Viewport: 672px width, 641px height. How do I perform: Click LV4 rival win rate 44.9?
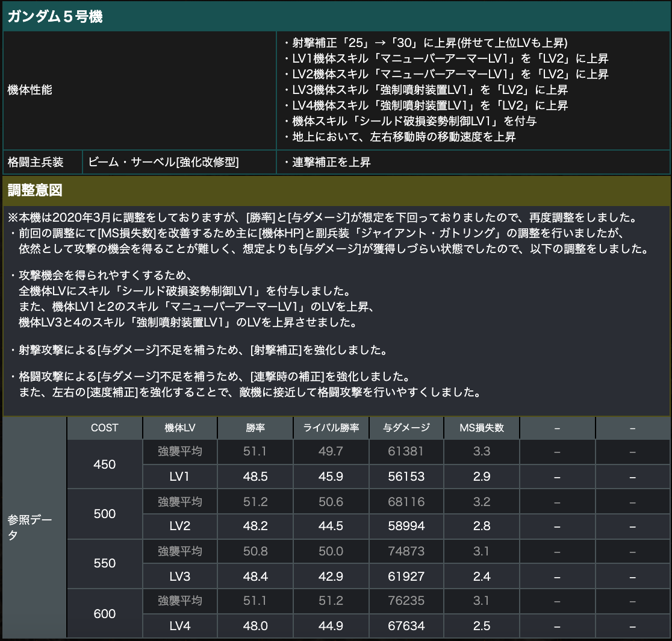click(x=331, y=626)
